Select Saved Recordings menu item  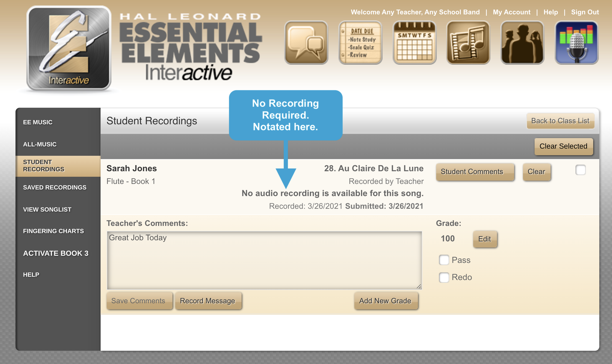55,187
